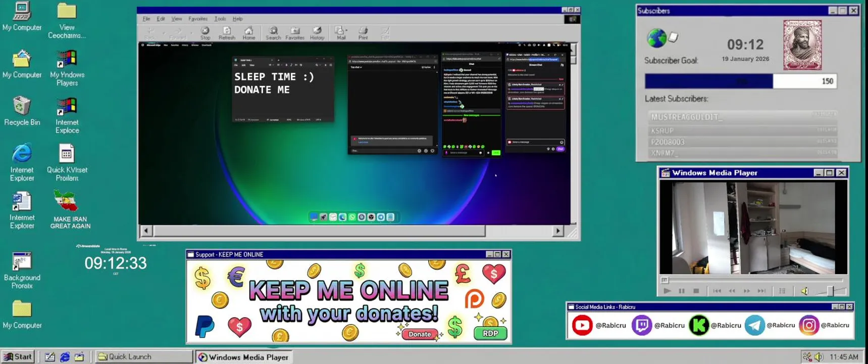
Task: Open the History toolbar icon
Action: tap(317, 33)
